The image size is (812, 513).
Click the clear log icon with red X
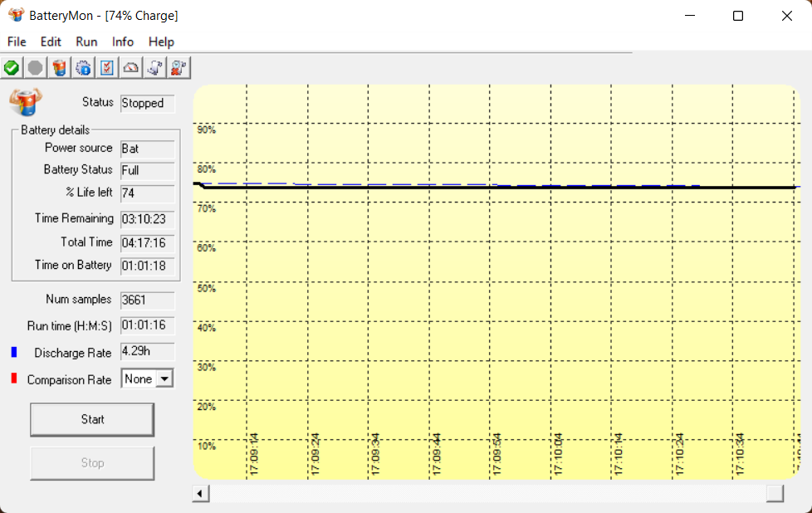coord(179,68)
